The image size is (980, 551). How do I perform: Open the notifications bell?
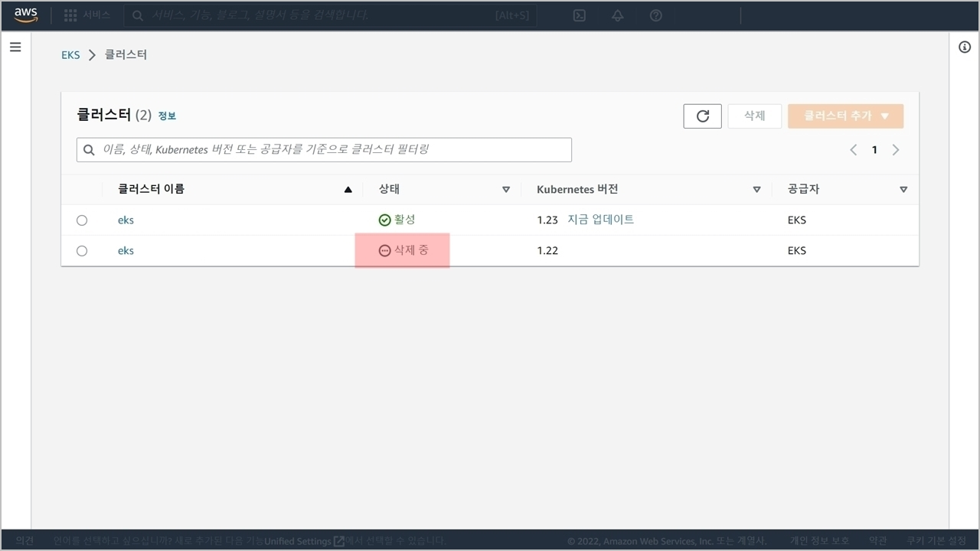click(x=617, y=15)
